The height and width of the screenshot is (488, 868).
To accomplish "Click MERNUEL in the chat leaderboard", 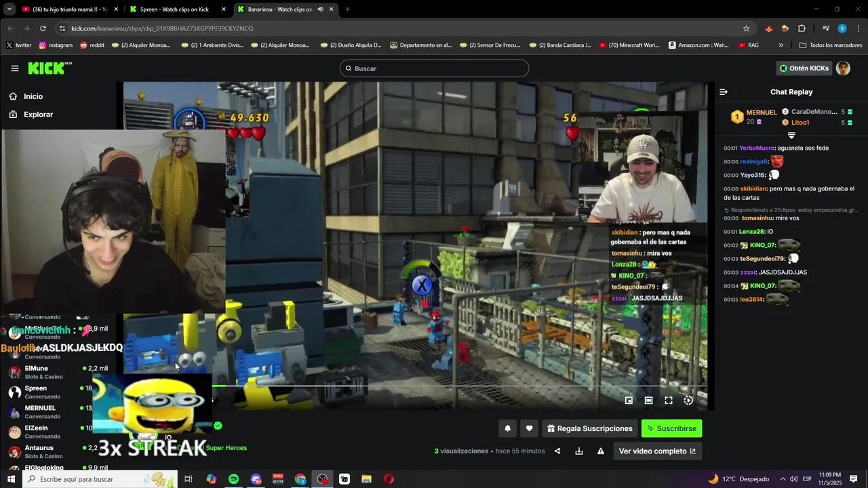I will pos(761,113).
